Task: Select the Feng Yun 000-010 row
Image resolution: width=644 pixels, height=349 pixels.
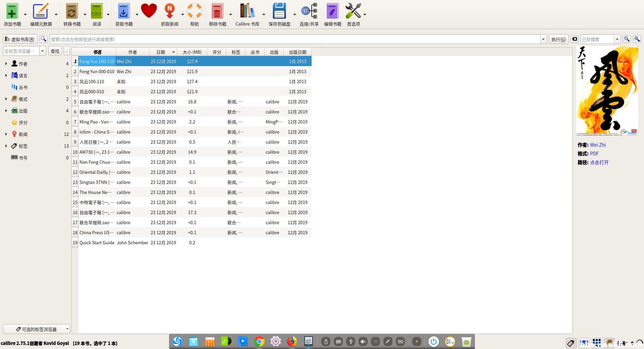Action: tap(192, 71)
